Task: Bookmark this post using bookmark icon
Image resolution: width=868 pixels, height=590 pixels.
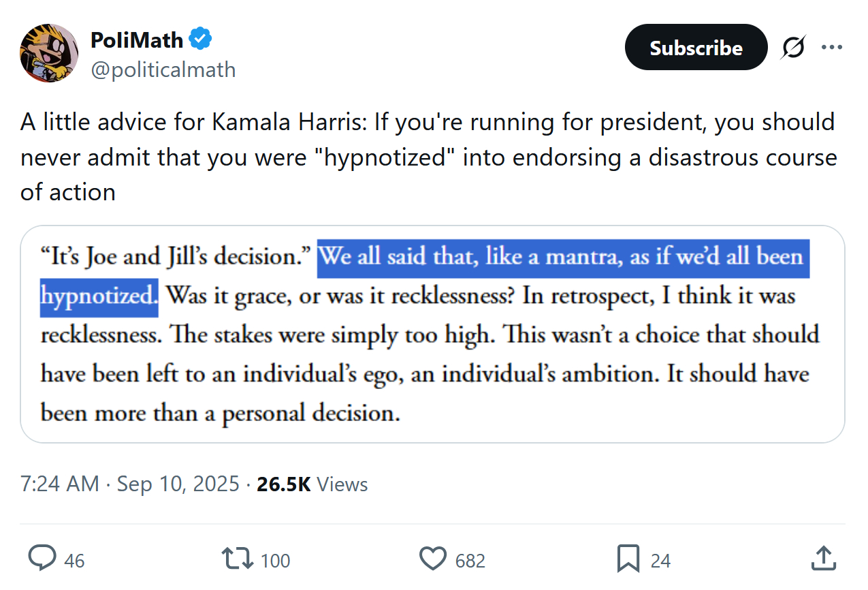Action: tap(628, 559)
